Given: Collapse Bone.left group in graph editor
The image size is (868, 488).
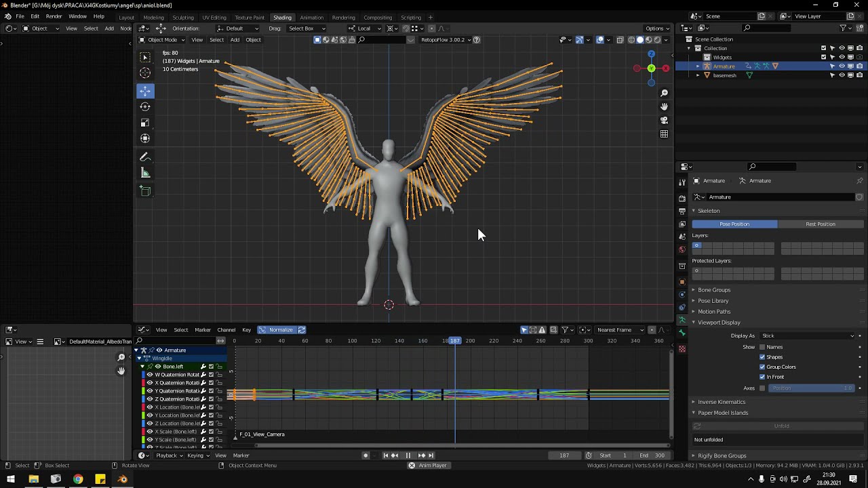Looking at the screenshot, I should click(x=142, y=367).
